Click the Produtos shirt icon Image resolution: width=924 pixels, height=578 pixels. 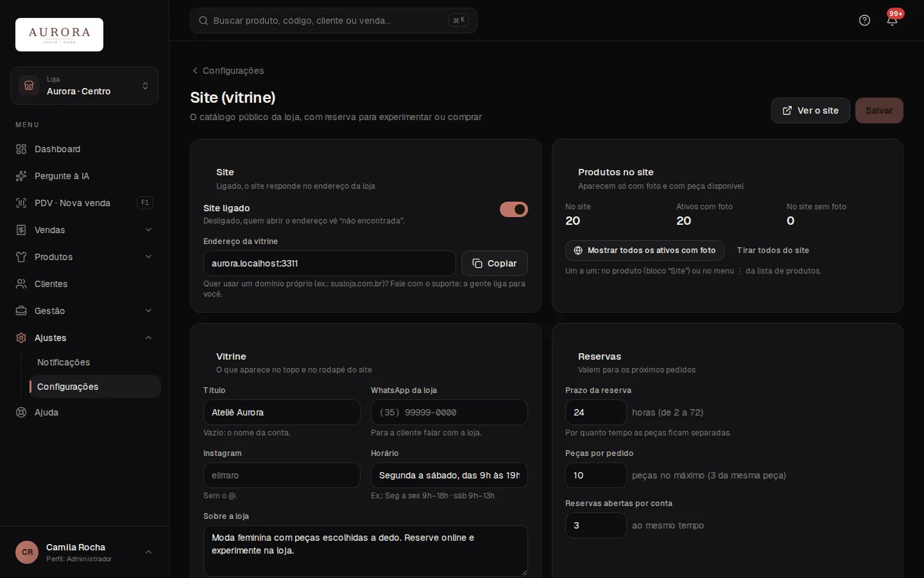click(21, 257)
